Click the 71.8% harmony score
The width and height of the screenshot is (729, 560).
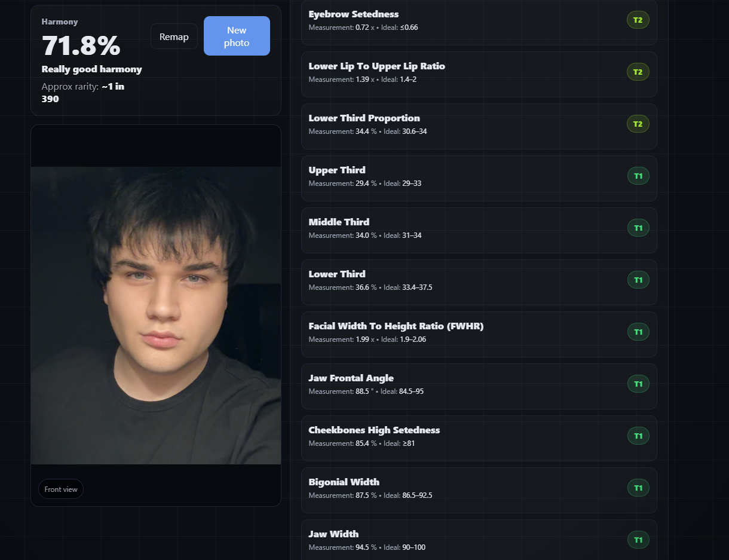point(81,46)
